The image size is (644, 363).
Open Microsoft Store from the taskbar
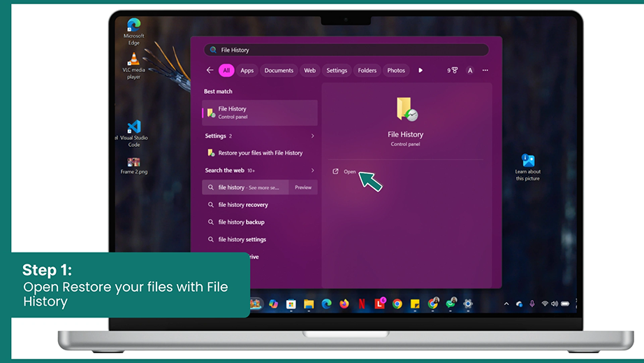pyautogui.click(x=291, y=304)
